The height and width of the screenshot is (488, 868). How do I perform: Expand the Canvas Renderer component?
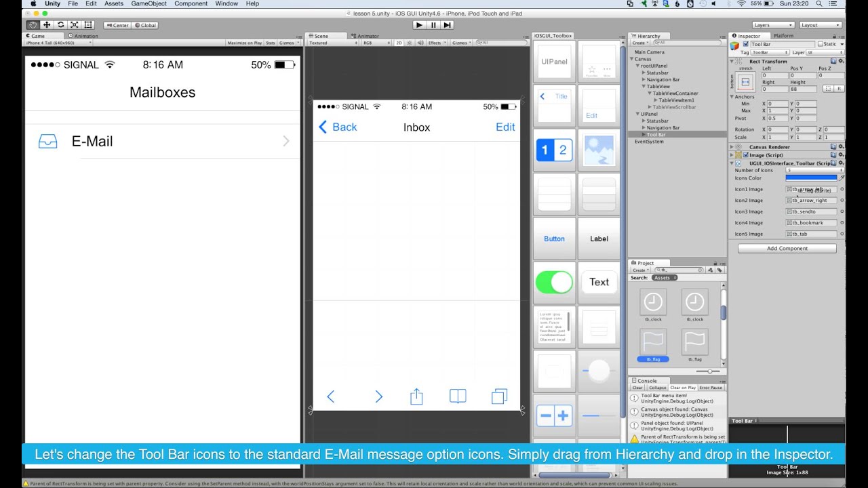pos(732,146)
